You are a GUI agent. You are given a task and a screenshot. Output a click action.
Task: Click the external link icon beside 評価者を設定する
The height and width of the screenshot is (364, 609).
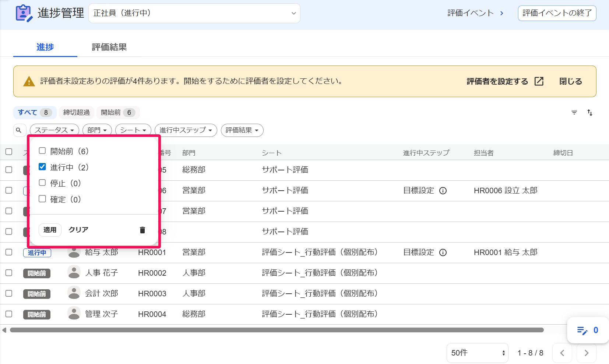[x=539, y=81]
